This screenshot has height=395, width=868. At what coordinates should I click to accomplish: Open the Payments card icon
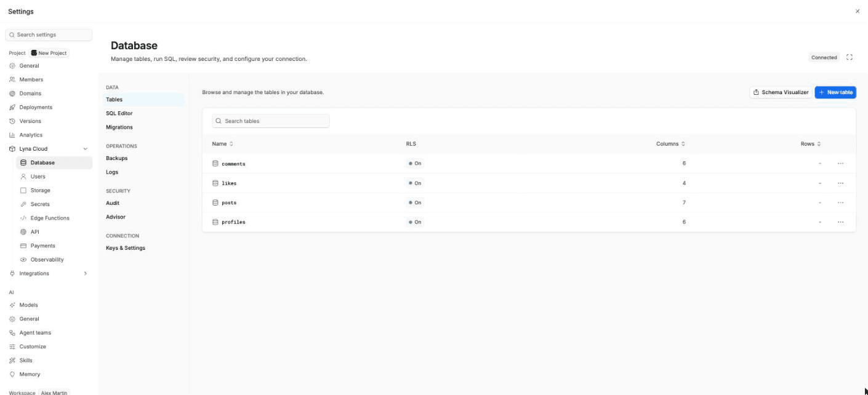23,245
